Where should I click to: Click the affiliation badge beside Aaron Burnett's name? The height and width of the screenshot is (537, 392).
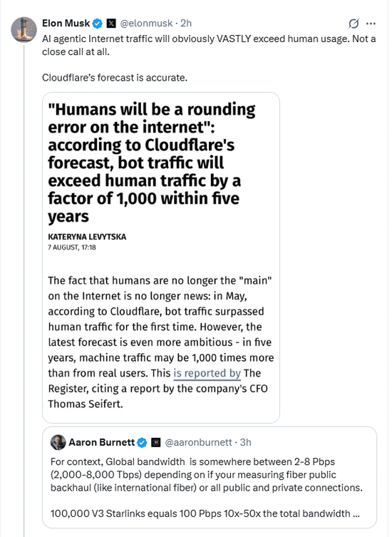point(156,442)
